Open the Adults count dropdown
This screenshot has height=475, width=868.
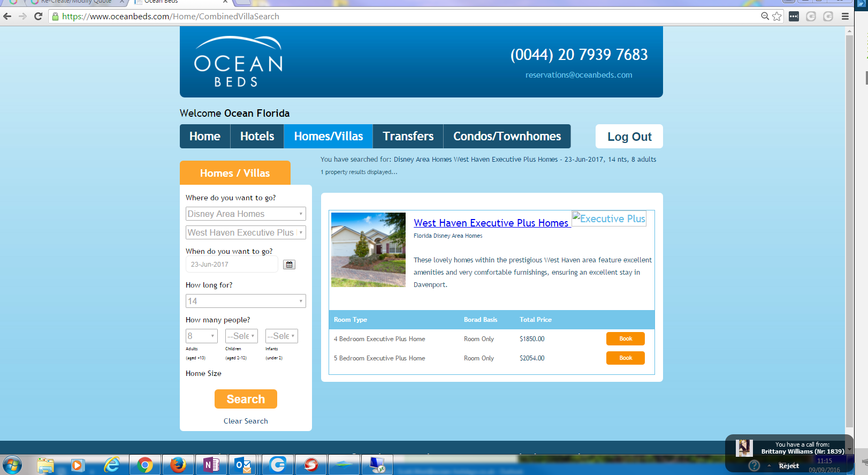tap(202, 336)
